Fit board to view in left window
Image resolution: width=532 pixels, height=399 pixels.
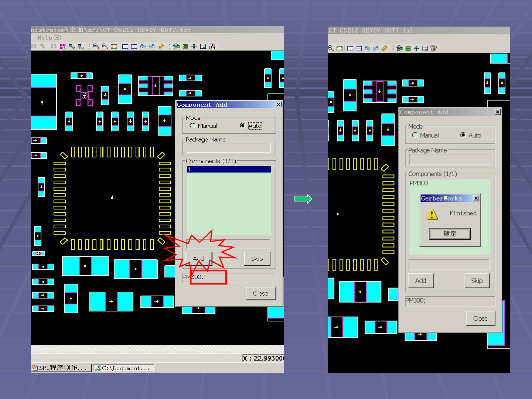tap(114, 46)
